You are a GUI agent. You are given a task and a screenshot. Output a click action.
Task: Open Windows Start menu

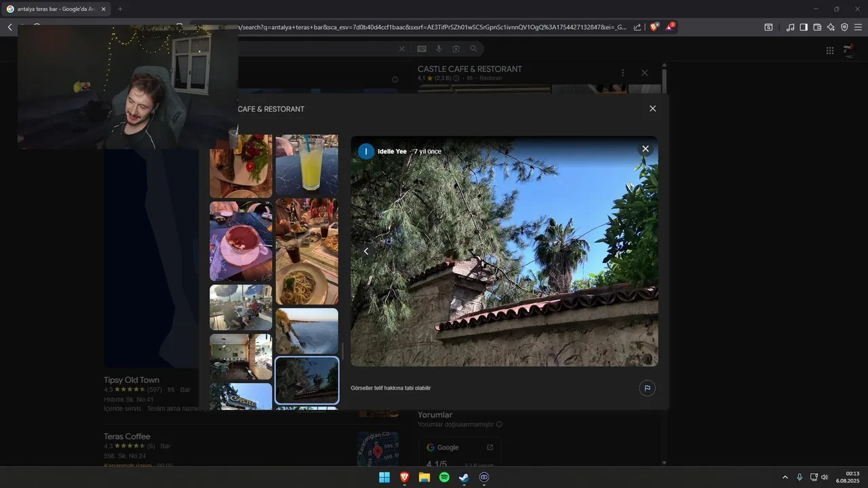pos(384,477)
